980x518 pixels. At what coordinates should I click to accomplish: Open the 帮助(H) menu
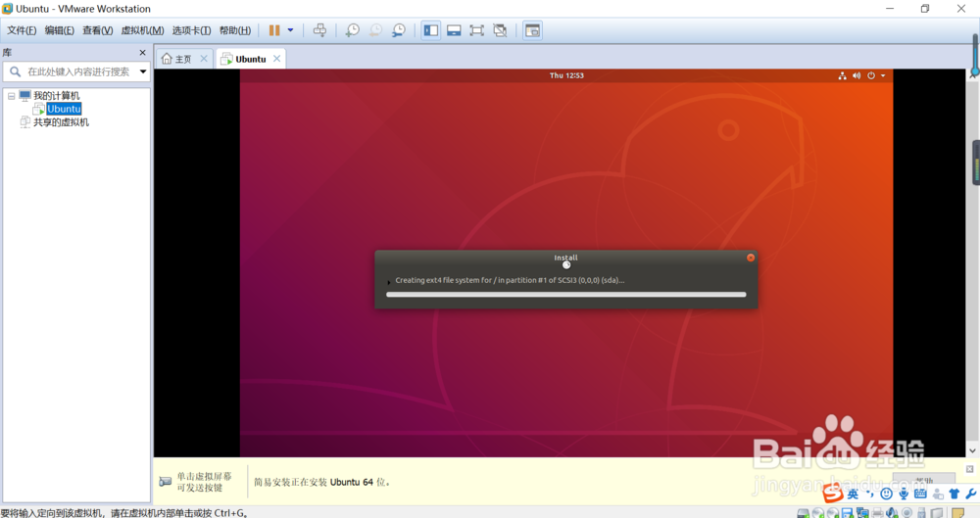tap(235, 30)
